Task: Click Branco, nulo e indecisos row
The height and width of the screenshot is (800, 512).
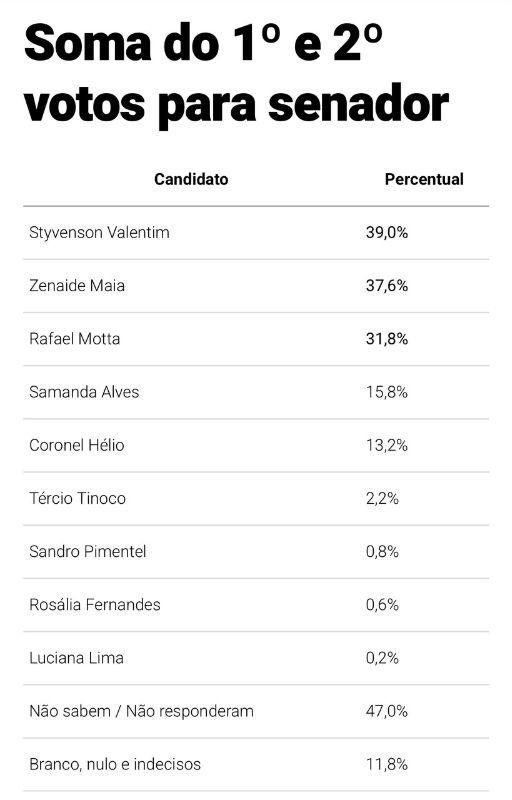Action: pos(256,764)
